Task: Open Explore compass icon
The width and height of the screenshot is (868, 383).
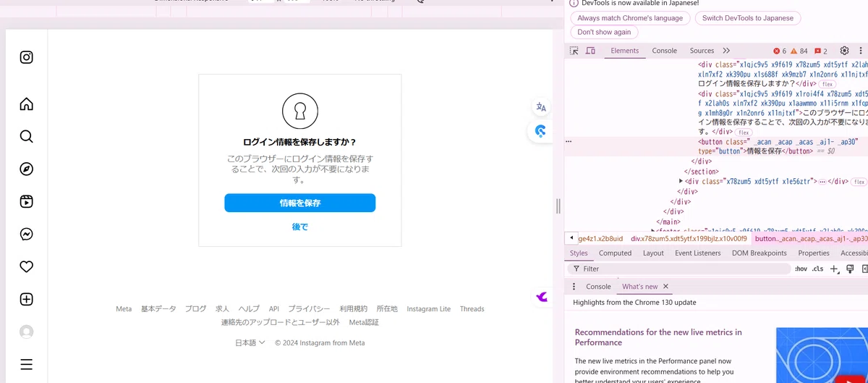Action: pos(27,169)
